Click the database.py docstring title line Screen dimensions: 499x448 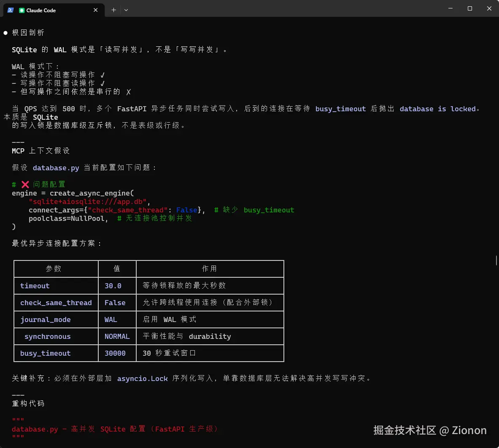point(115,429)
